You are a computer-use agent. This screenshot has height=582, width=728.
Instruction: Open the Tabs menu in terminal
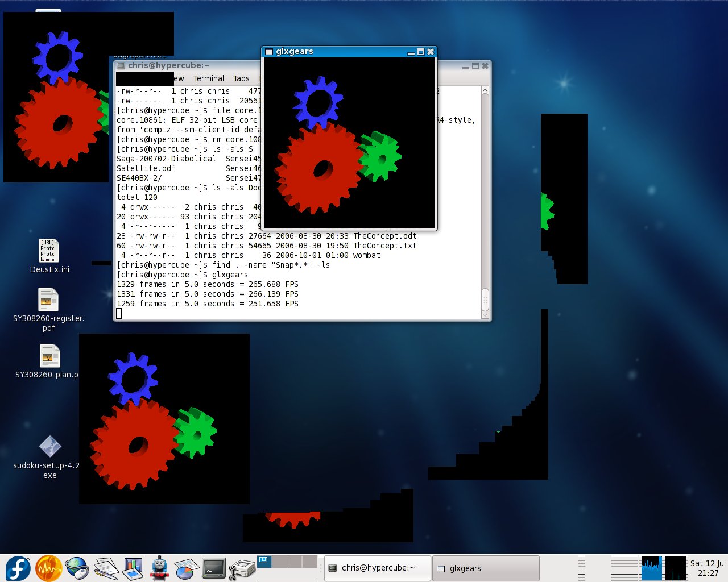coord(241,78)
